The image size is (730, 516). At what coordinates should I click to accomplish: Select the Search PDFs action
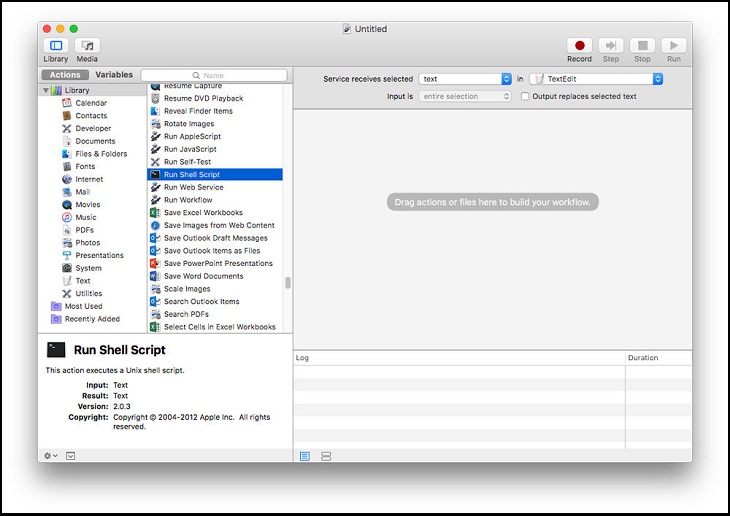click(x=215, y=314)
